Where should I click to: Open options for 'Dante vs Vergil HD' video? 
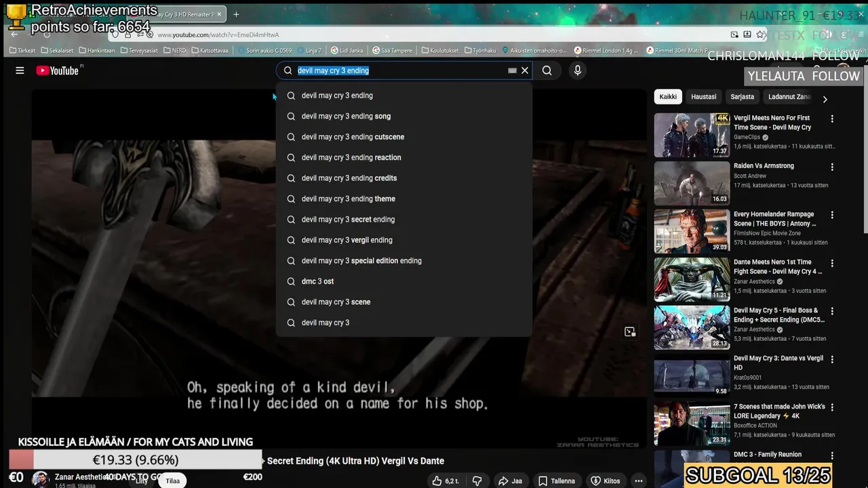coord(832,359)
